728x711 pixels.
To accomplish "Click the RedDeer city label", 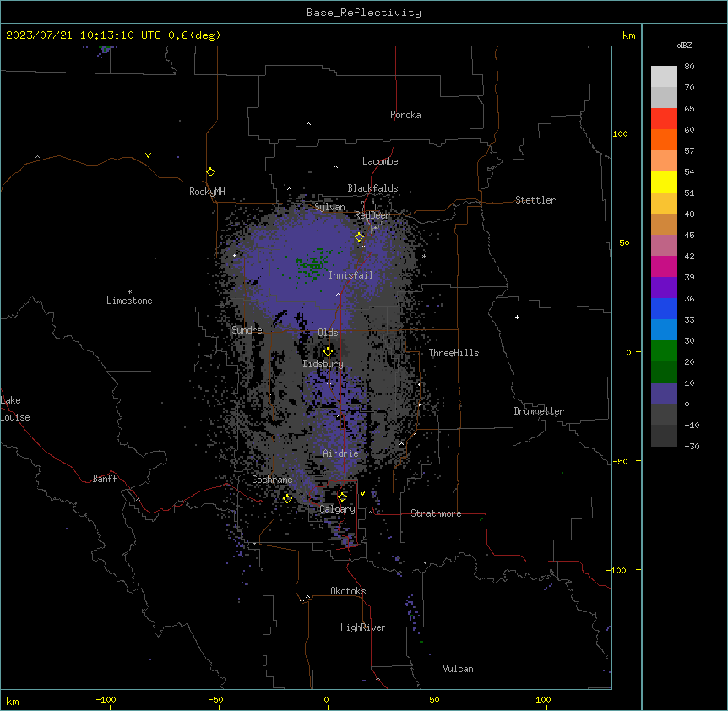I will pyautogui.click(x=372, y=215).
